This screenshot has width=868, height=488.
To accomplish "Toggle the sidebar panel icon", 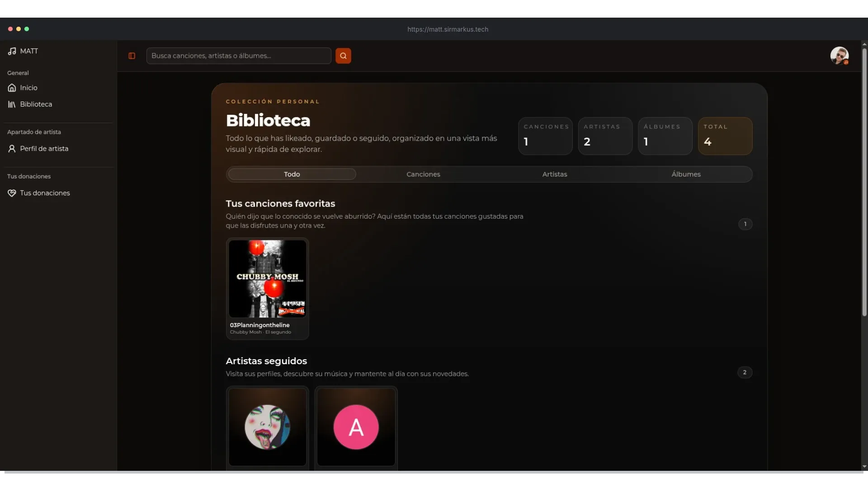I will point(132,56).
